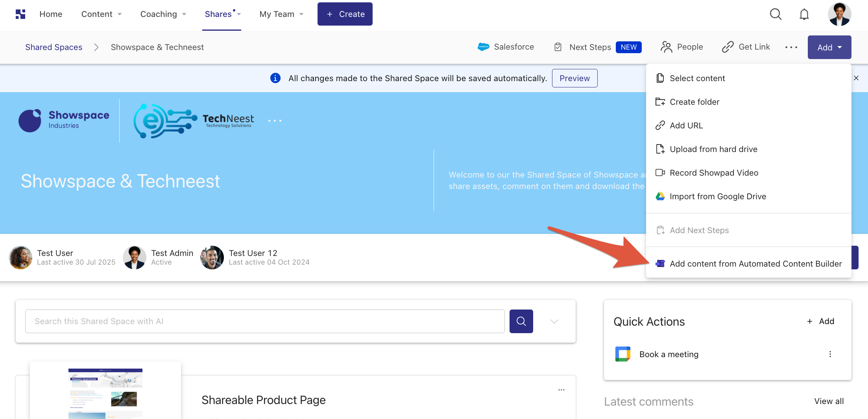
Task: Select Upload from hard drive
Action: coord(748,149)
